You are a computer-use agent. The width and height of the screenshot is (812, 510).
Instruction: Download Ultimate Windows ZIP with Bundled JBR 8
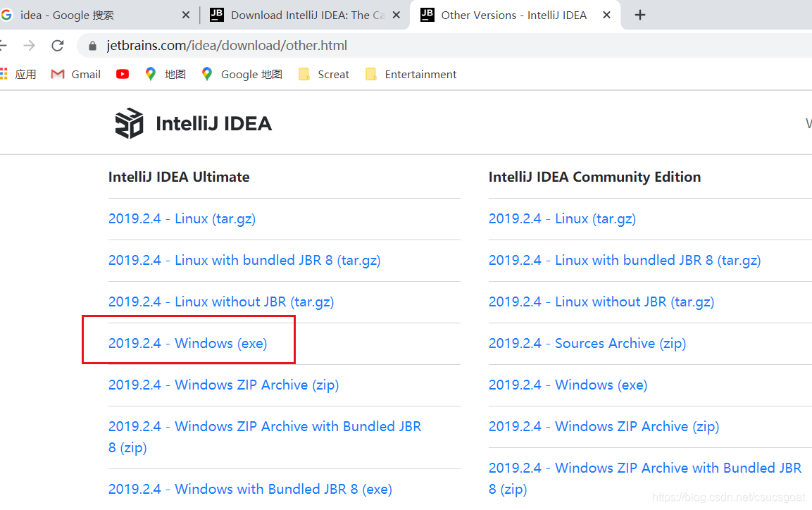(x=265, y=437)
